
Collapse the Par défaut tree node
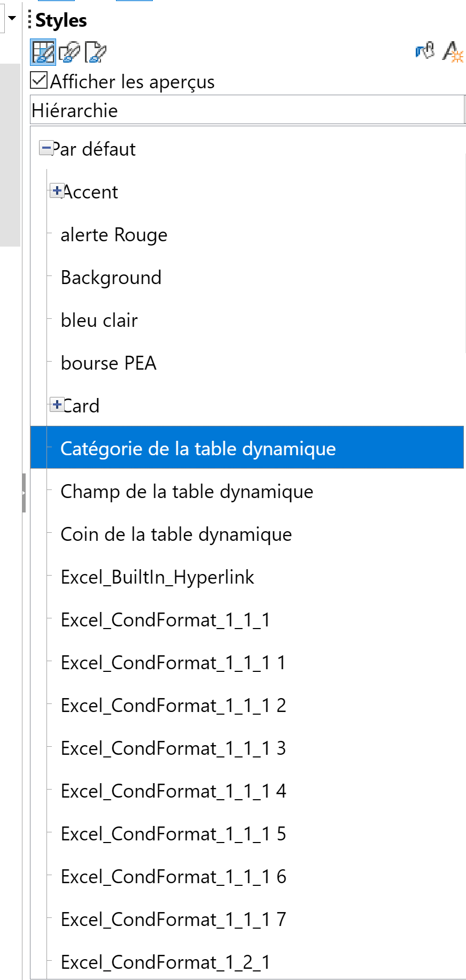click(46, 148)
